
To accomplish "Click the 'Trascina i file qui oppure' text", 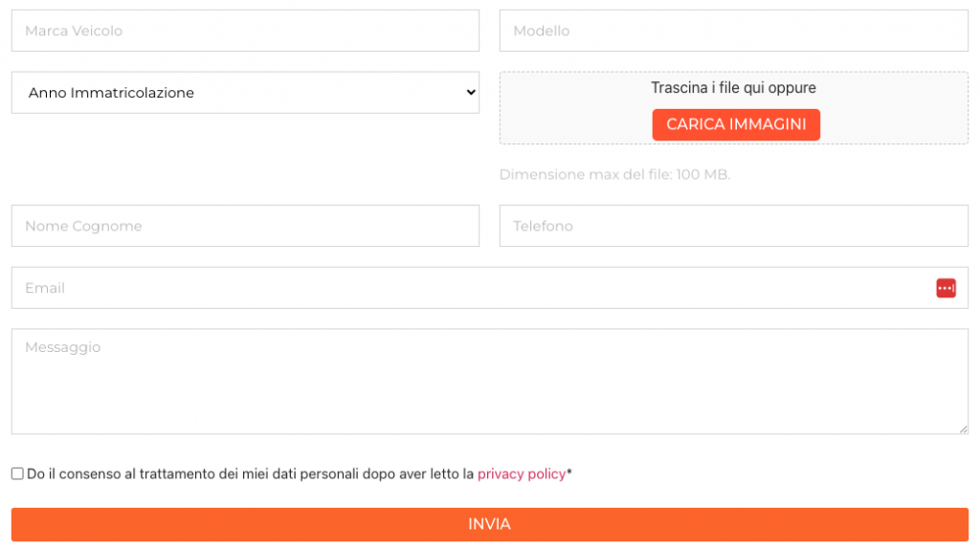I will click(x=733, y=88).
